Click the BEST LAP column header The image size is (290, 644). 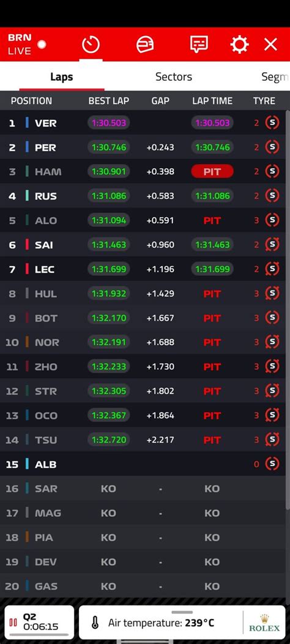click(109, 101)
